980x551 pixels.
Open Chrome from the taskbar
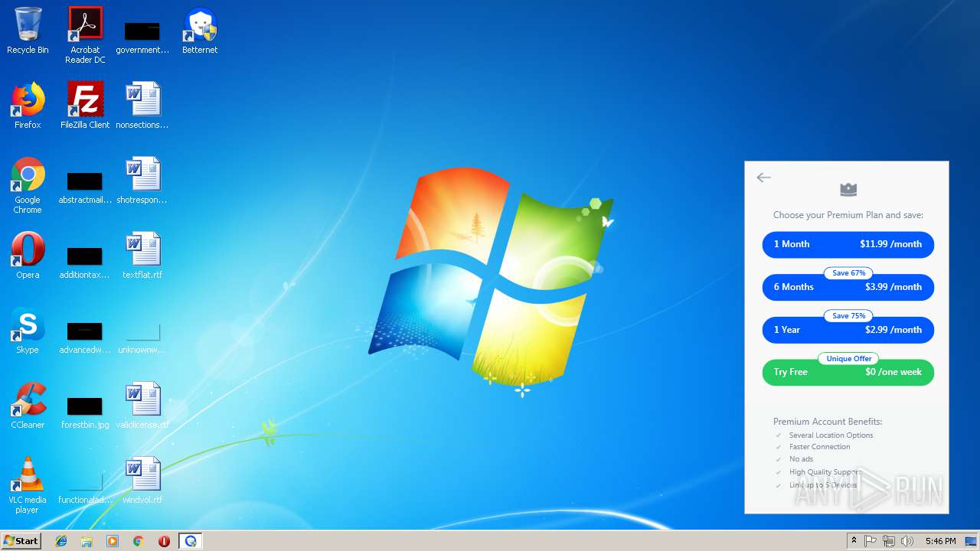pos(139,541)
